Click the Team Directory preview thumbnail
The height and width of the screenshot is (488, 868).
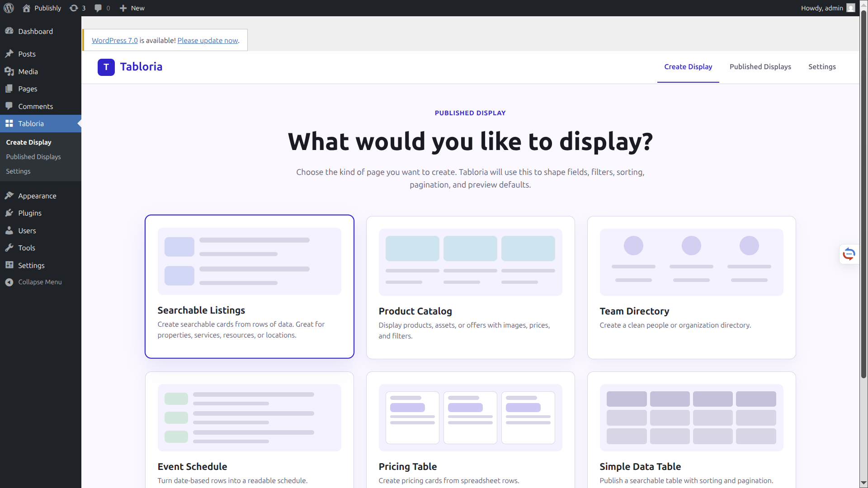pos(691,262)
